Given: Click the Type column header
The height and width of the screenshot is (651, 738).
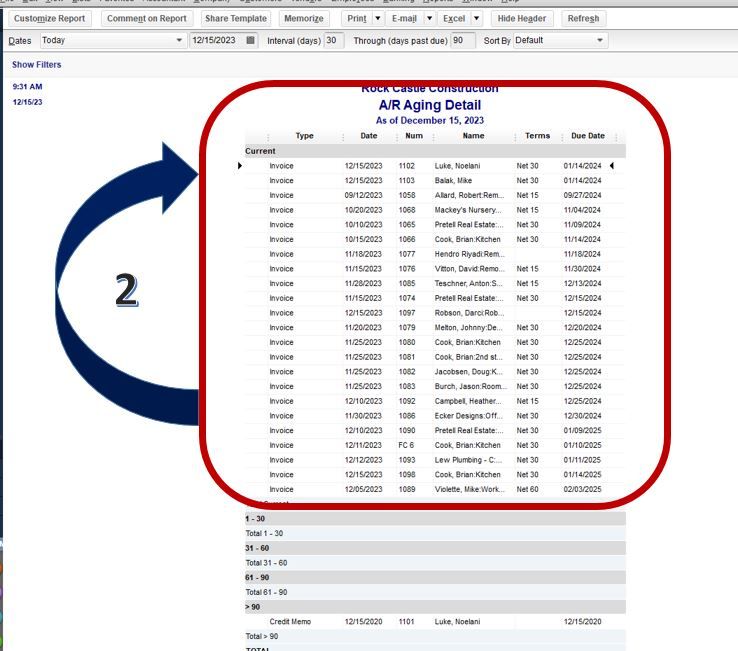Looking at the screenshot, I should point(305,136).
